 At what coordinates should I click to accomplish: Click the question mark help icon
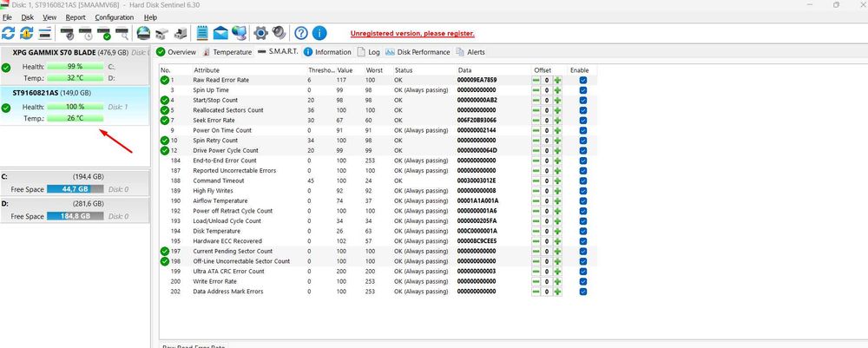point(300,33)
